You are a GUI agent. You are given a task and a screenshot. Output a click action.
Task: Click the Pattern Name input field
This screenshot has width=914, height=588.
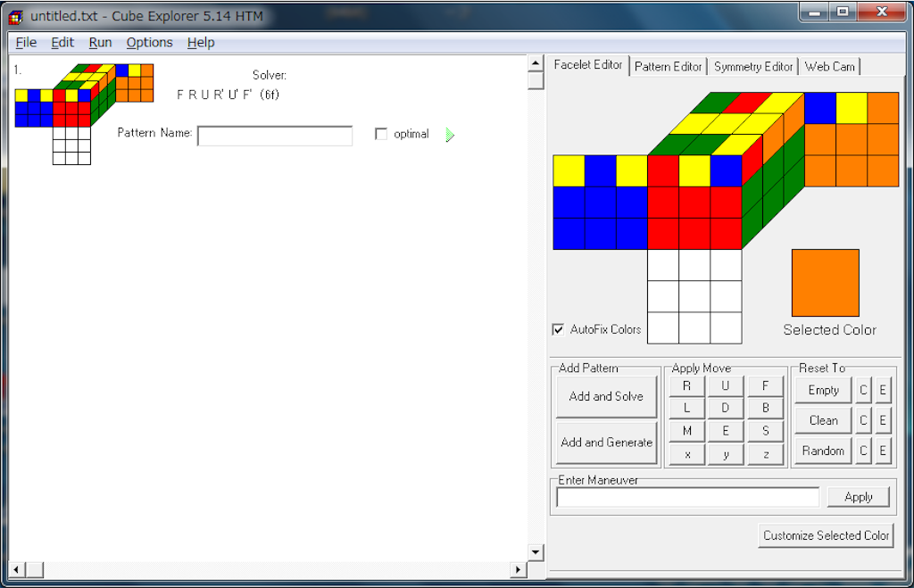pyautogui.click(x=275, y=136)
